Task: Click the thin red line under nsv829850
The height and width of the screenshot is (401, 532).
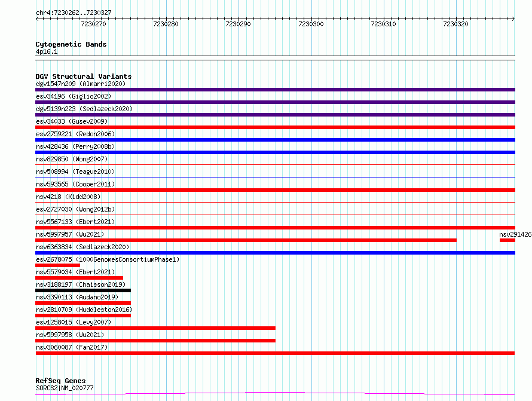Action: tap(275, 164)
